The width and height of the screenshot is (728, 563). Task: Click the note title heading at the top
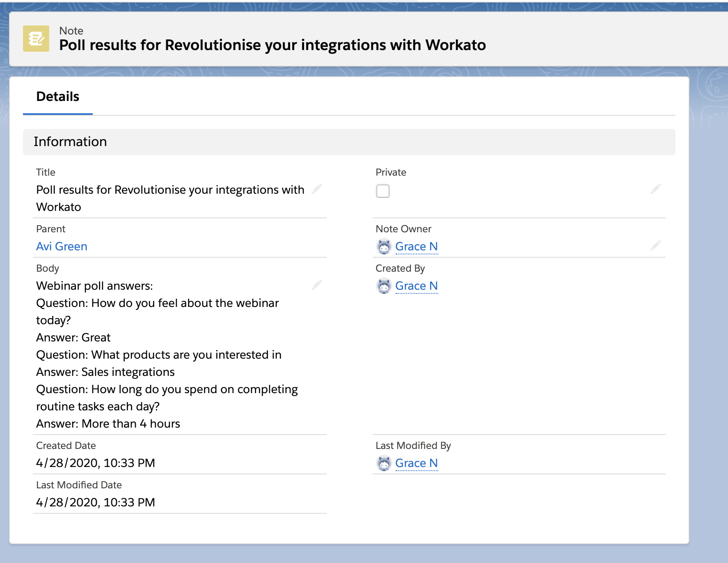coord(272,45)
